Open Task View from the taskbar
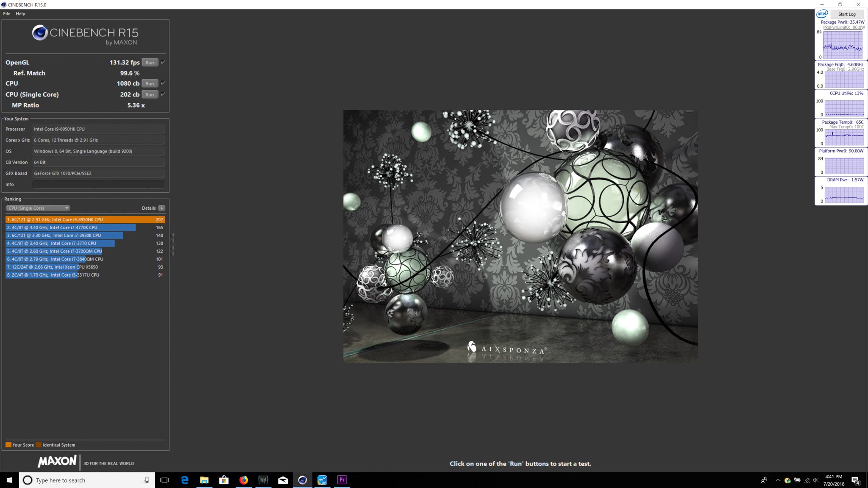Image resolution: width=868 pixels, height=488 pixels. pos(164,480)
